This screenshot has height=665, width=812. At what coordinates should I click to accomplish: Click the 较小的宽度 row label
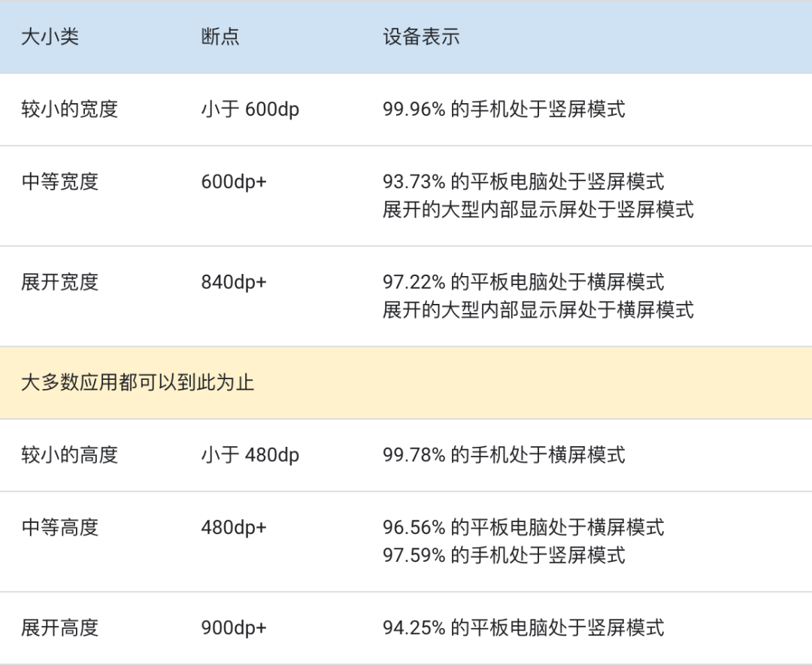[x=70, y=110]
